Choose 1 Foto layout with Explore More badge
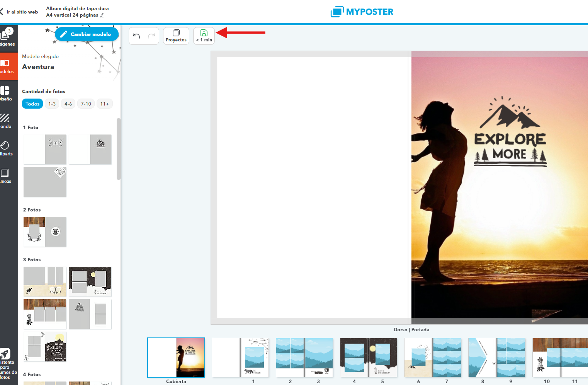The width and height of the screenshot is (588, 385). tap(90, 150)
